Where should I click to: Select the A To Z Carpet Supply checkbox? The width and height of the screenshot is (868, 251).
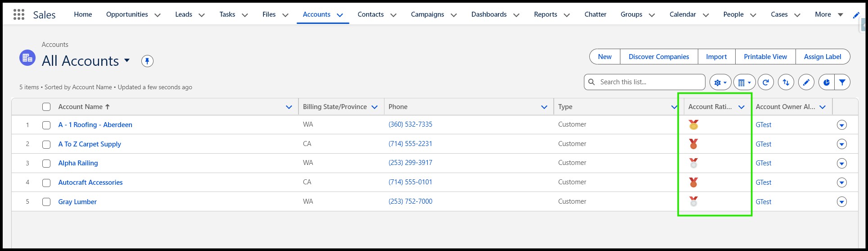pos(46,145)
